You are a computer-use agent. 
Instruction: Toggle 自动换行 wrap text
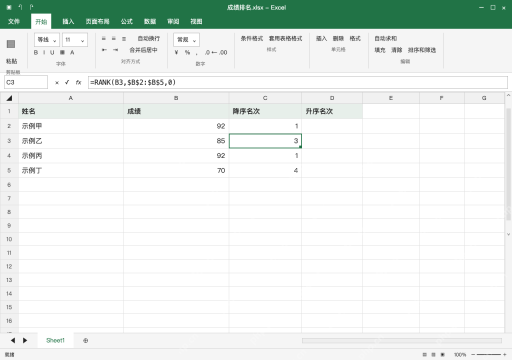(149, 39)
